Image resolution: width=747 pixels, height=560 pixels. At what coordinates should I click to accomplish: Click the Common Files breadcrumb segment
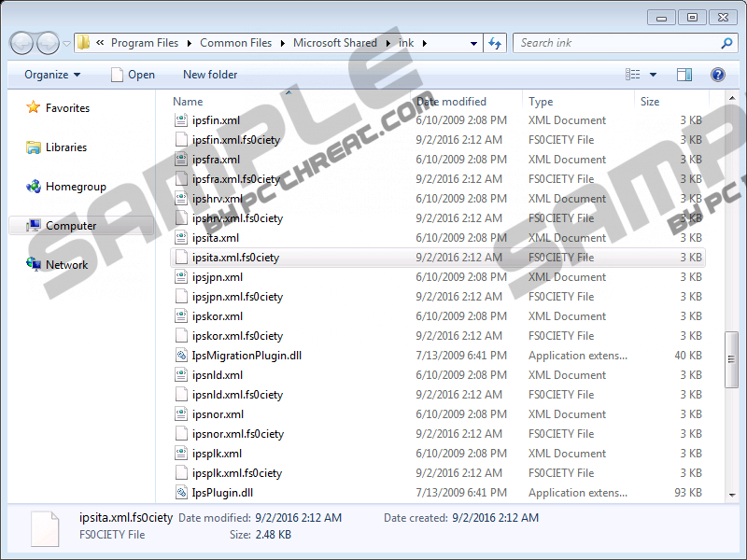pos(235,43)
